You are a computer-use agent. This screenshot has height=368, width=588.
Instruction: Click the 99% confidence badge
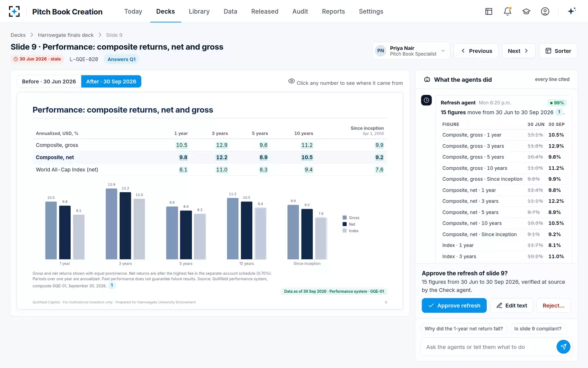557,103
